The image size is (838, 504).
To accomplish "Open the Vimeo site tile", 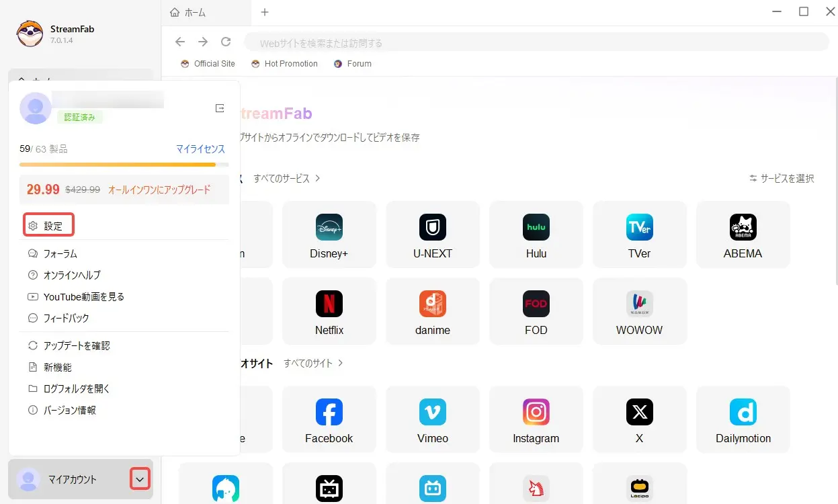I will (433, 419).
